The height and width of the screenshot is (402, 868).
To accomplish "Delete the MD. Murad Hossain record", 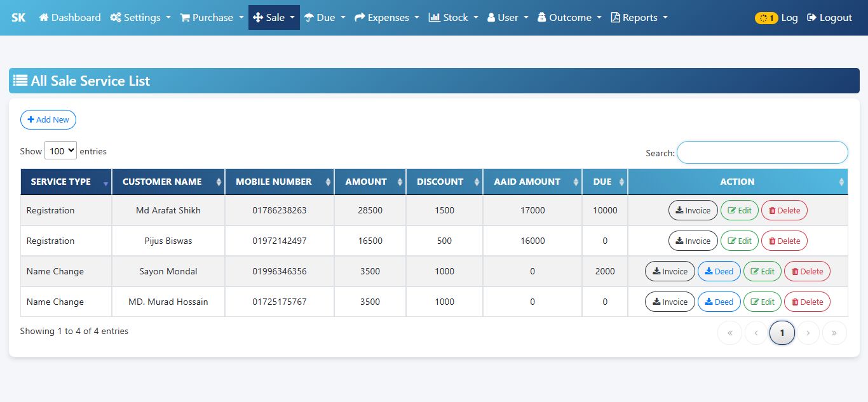I will click(807, 302).
